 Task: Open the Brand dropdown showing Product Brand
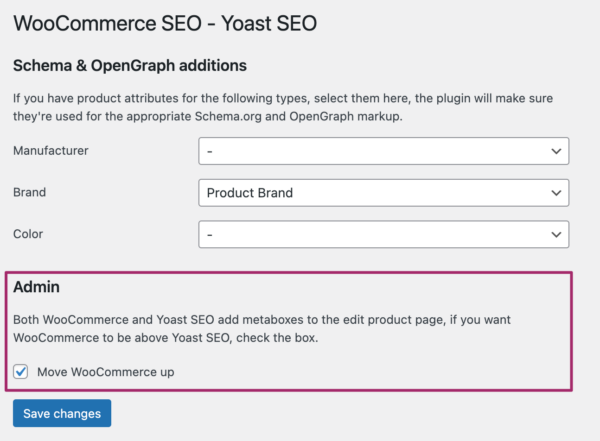click(x=384, y=192)
